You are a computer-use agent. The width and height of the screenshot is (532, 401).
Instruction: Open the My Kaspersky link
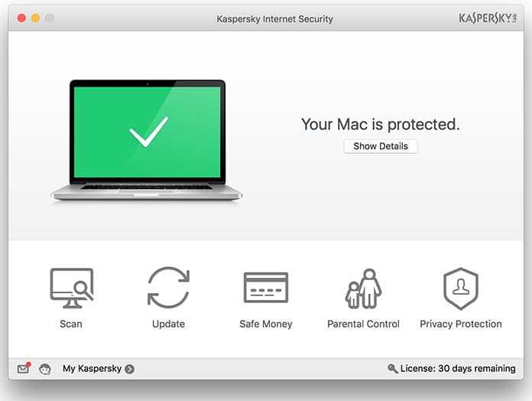pyautogui.click(x=92, y=368)
